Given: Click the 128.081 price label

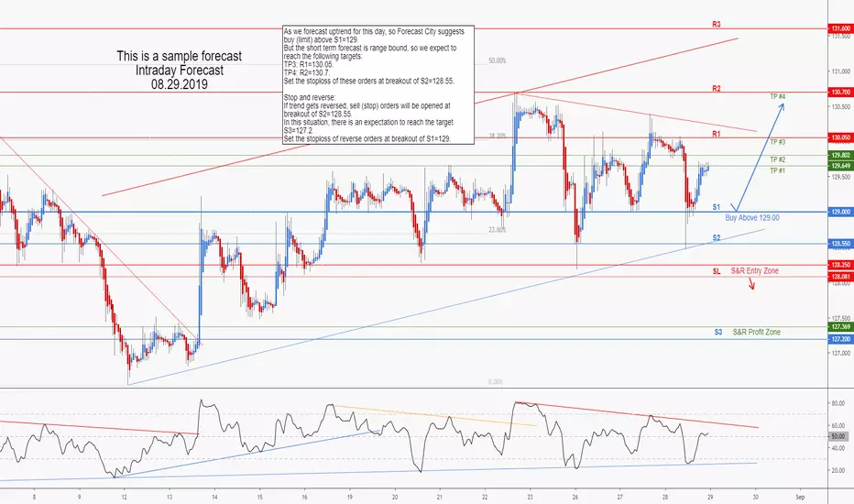Looking at the screenshot, I should point(841,277).
